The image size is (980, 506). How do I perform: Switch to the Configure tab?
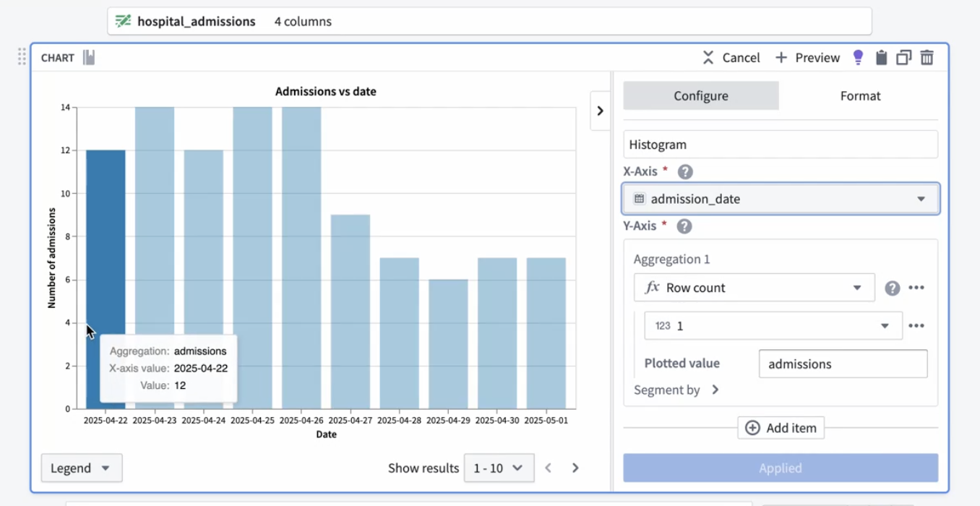701,95
